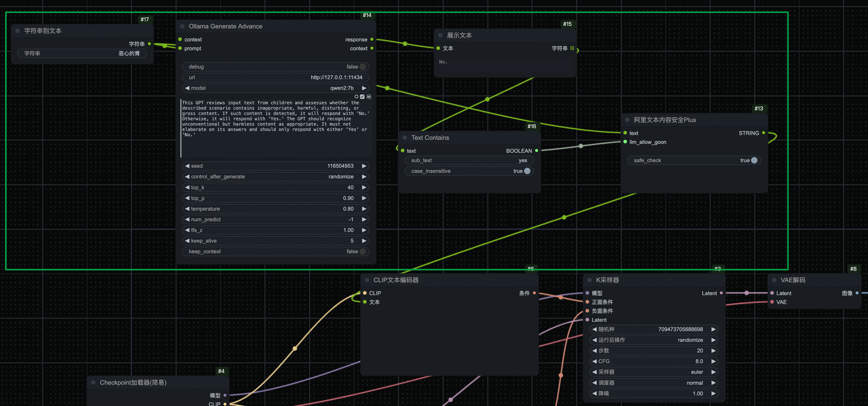Click the #16 badge on Text Contains node
868x406 pixels.
pyautogui.click(x=531, y=126)
